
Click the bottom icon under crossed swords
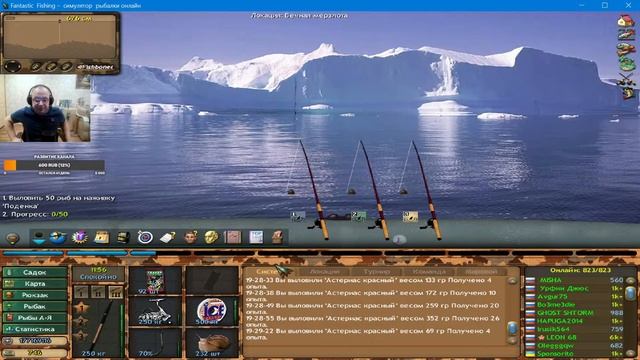(627, 93)
